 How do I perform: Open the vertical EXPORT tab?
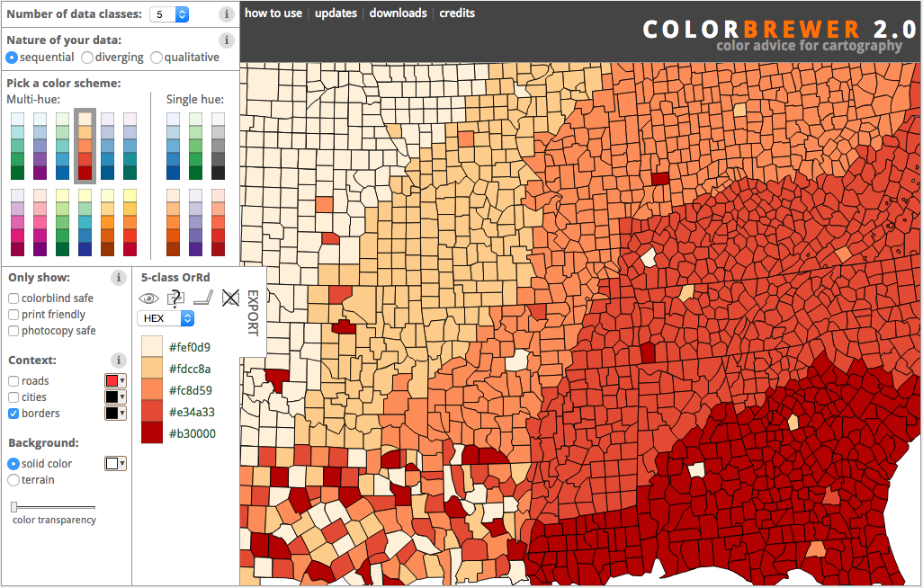(253, 313)
